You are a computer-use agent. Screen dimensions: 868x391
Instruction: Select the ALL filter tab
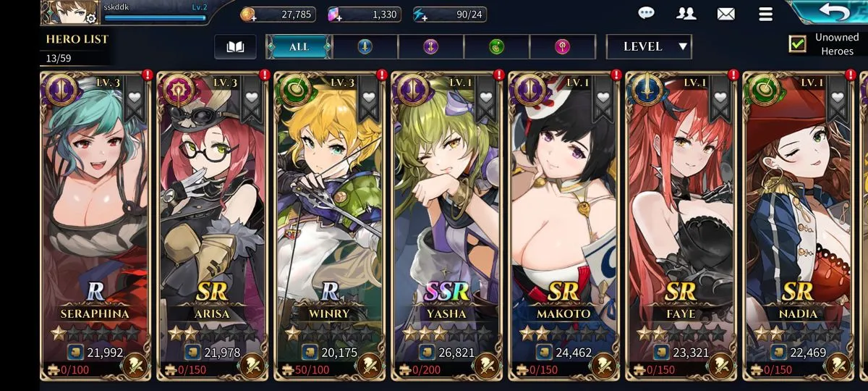[x=299, y=46]
